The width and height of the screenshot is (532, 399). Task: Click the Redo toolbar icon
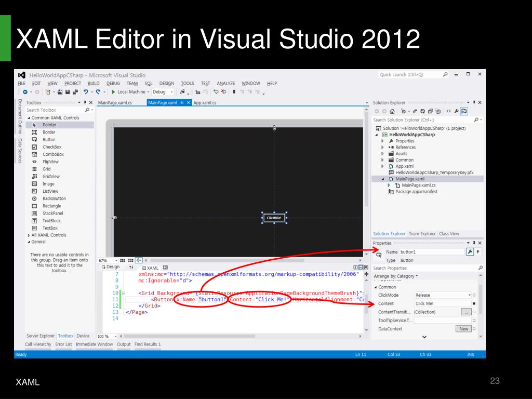98,92
